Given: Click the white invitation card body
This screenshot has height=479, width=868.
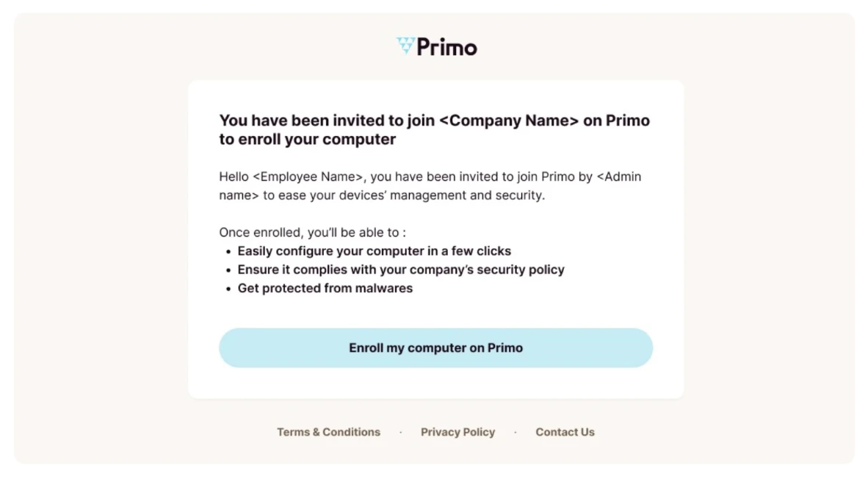Looking at the screenshot, I should [436, 382].
